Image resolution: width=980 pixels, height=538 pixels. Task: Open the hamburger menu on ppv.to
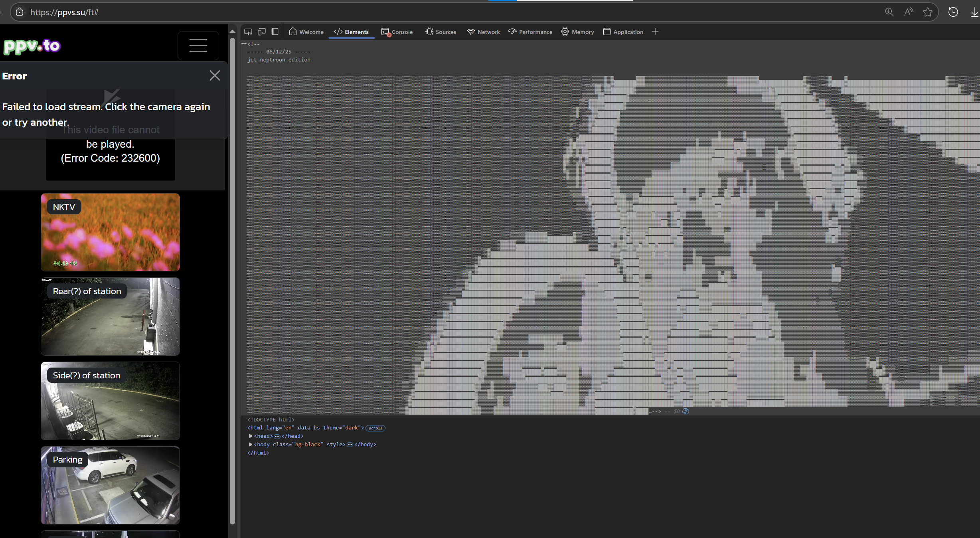point(198,45)
